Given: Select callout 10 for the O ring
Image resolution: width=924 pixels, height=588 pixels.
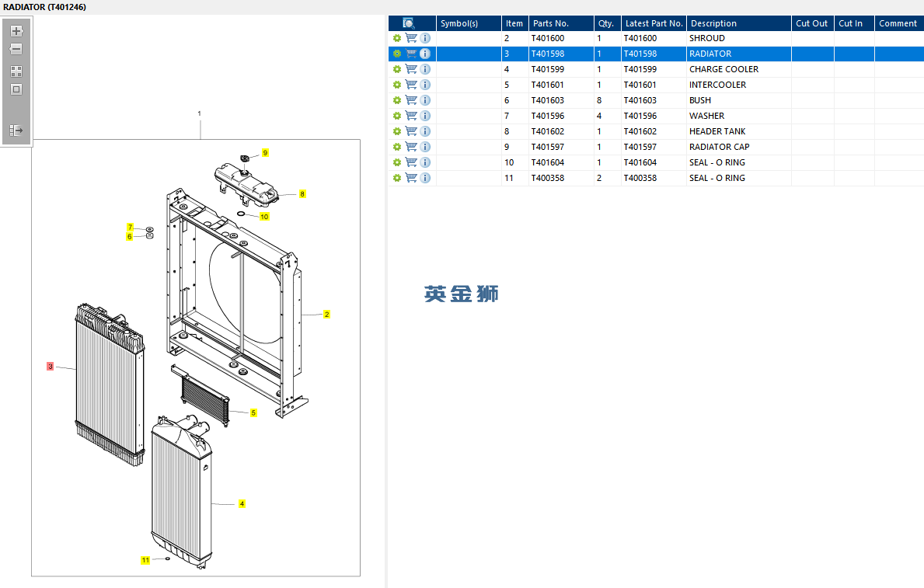Looking at the screenshot, I should coord(264,217).
